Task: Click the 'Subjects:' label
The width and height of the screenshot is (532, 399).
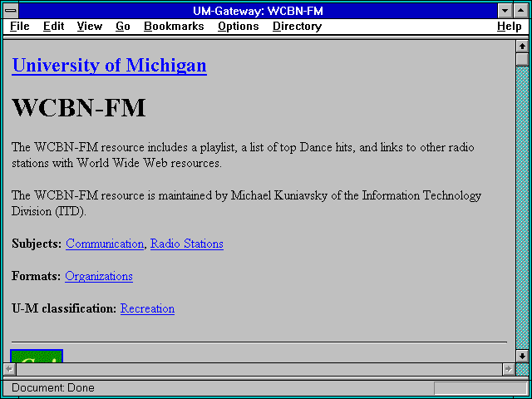Action: tap(37, 244)
